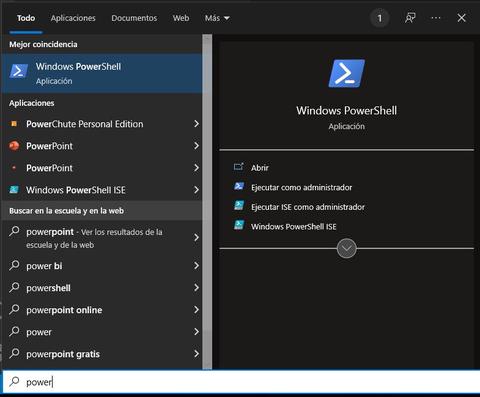
Task: Click search icon beside powerpoint gratis
Action: point(14,353)
